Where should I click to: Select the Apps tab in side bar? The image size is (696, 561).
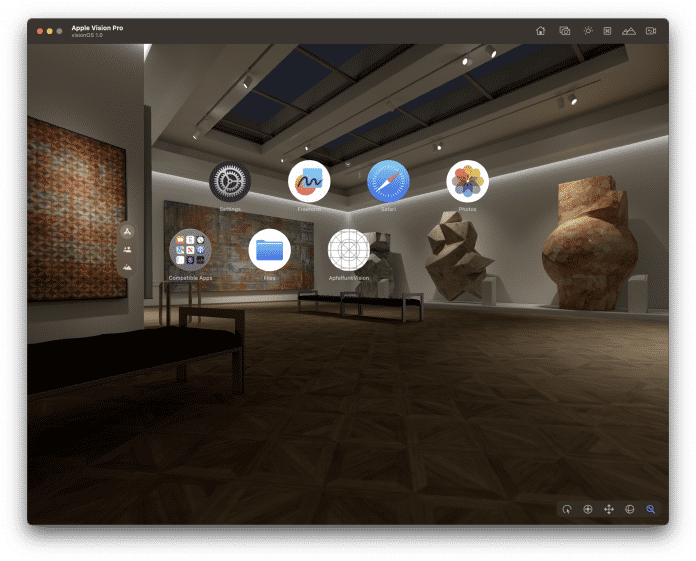click(x=127, y=231)
